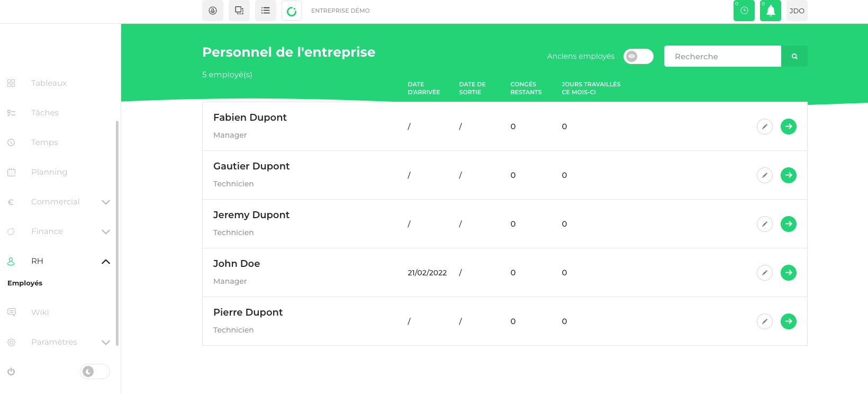The height and width of the screenshot is (394, 868).
Task: Toggle the Anciens employés switch
Action: 638,56
